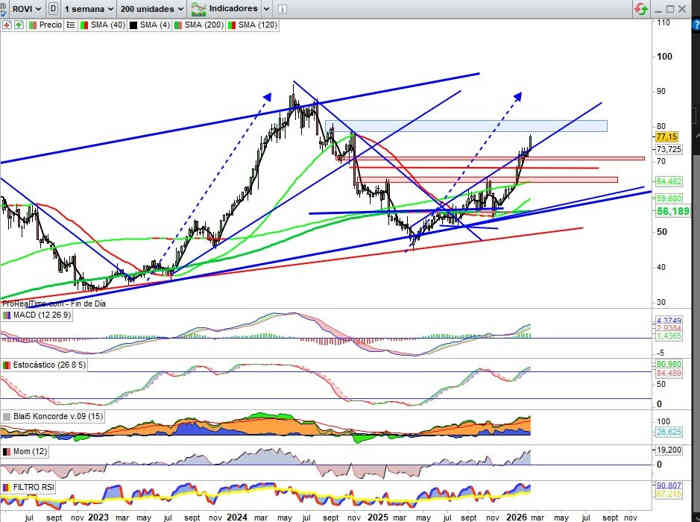
Task: Click the FILTRO RSI indicator icon
Action: [x=7, y=485]
